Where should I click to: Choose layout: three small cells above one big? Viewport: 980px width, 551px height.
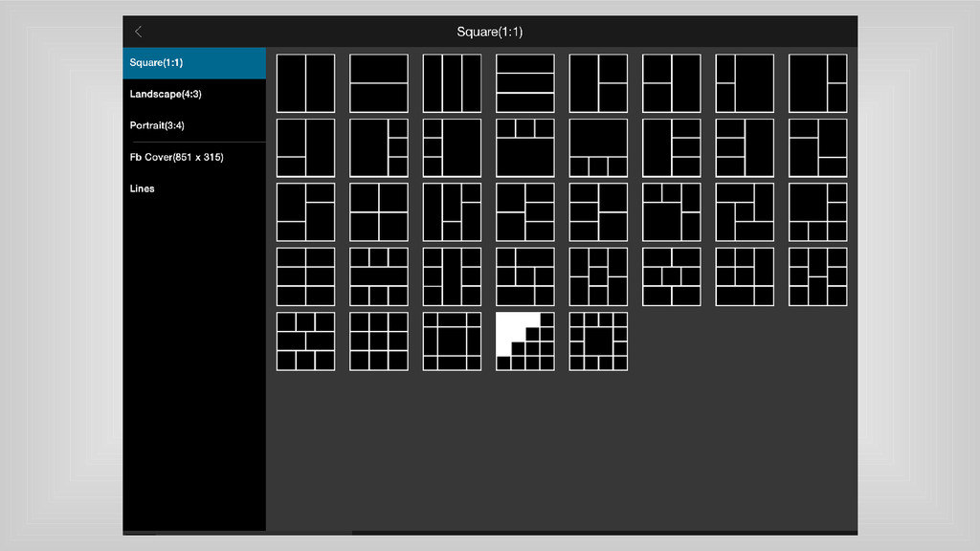coord(525,148)
